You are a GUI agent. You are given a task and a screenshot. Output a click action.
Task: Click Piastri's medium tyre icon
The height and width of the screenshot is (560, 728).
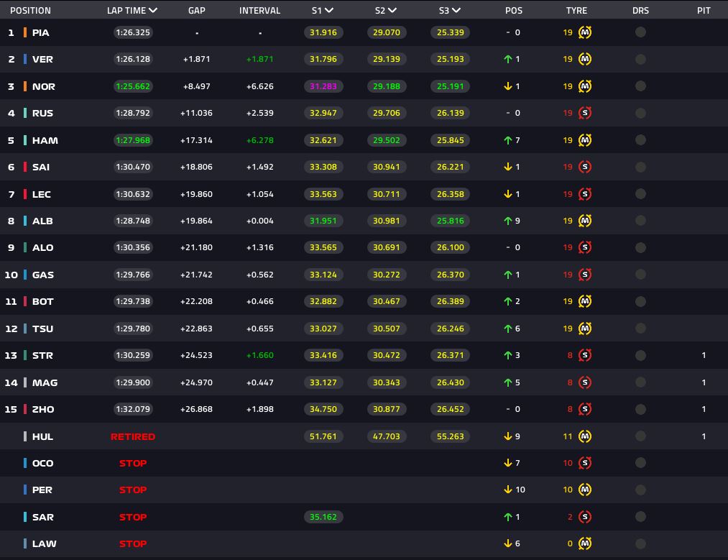[585, 32]
